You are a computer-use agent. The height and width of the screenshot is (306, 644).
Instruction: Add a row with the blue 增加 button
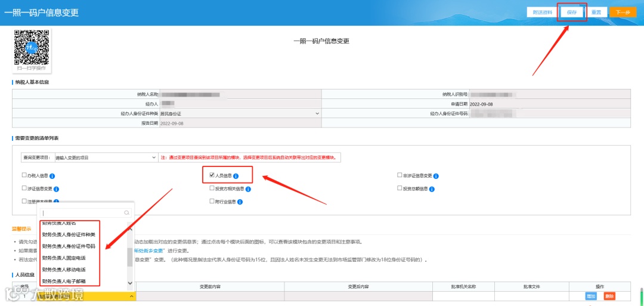[591, 296]
